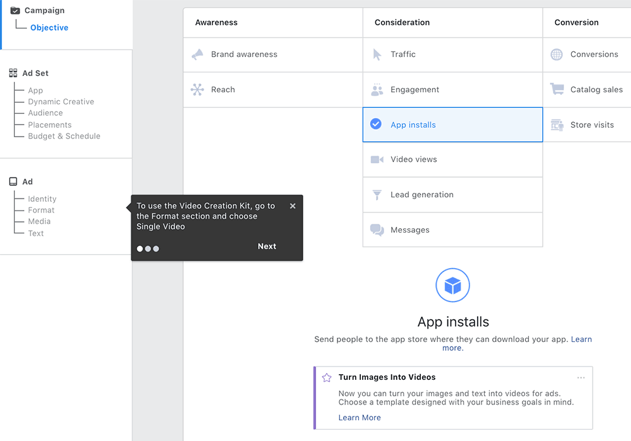Select the Conversions objective
Viewport: 631px width, 441px height.
point(587,54)
